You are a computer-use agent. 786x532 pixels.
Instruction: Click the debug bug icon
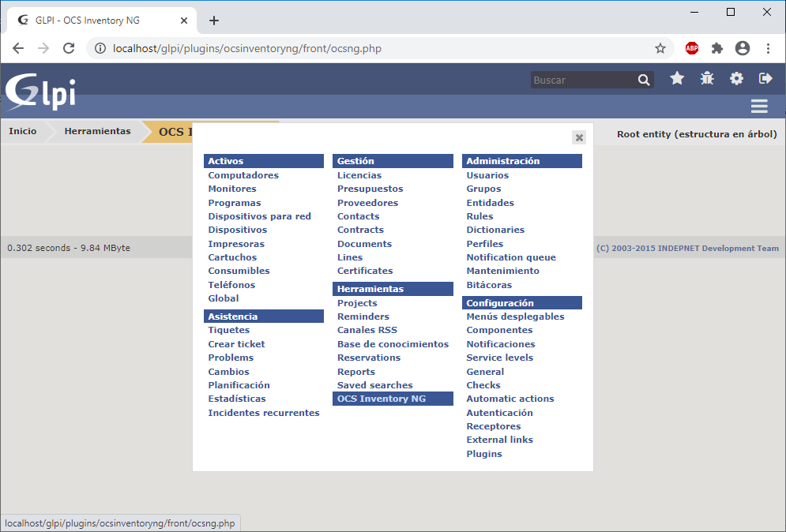(707, 78)
